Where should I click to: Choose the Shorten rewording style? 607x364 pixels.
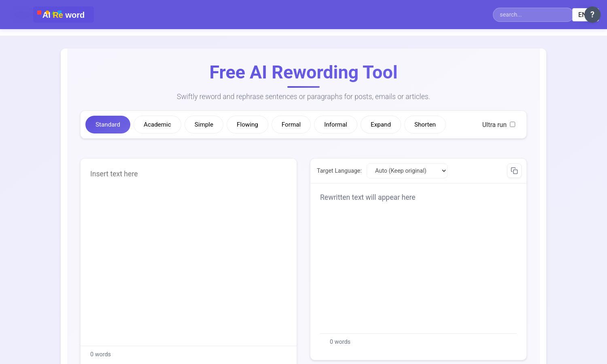coord(425,125)
